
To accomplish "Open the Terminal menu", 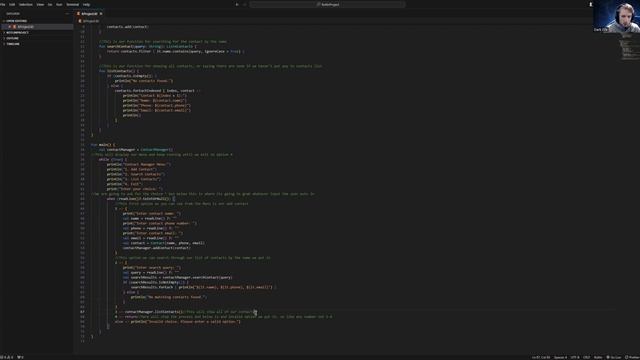I will [x=73, y=4].
